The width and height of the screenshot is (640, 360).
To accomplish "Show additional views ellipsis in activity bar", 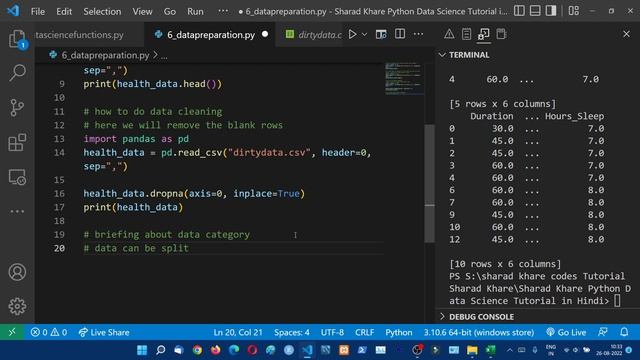I will coord(17,211).
